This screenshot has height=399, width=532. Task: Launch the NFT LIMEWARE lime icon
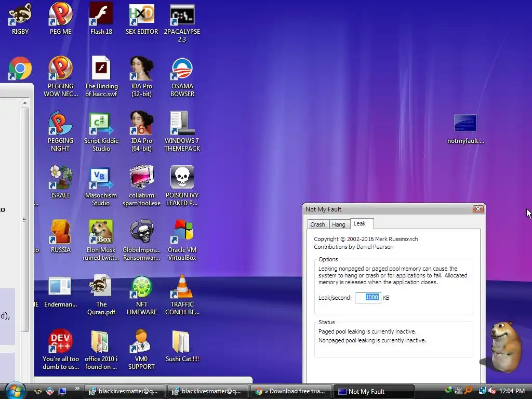coord(142,295)
